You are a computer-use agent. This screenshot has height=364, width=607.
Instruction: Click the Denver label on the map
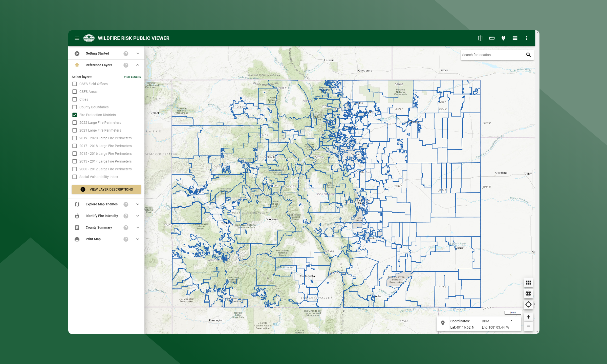pos(355,154)
